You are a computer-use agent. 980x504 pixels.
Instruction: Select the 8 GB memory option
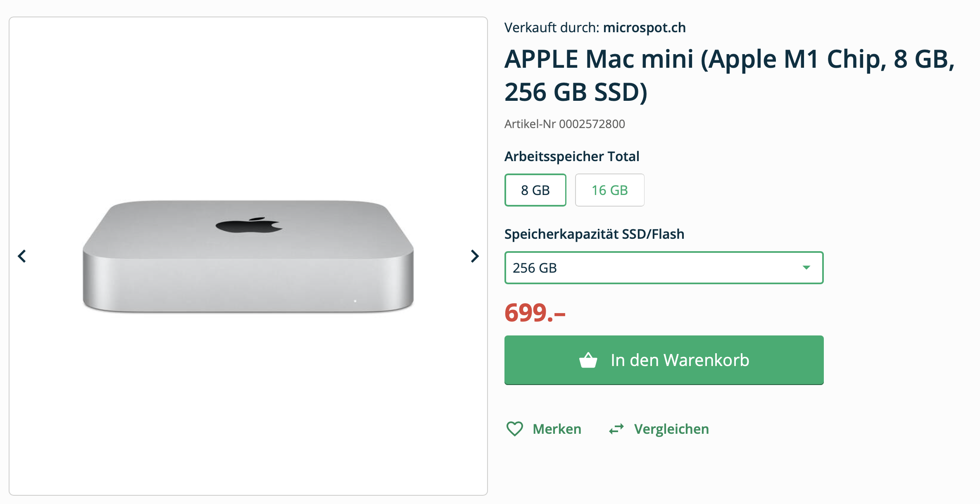pyautogui.click(x=535, y=190)
